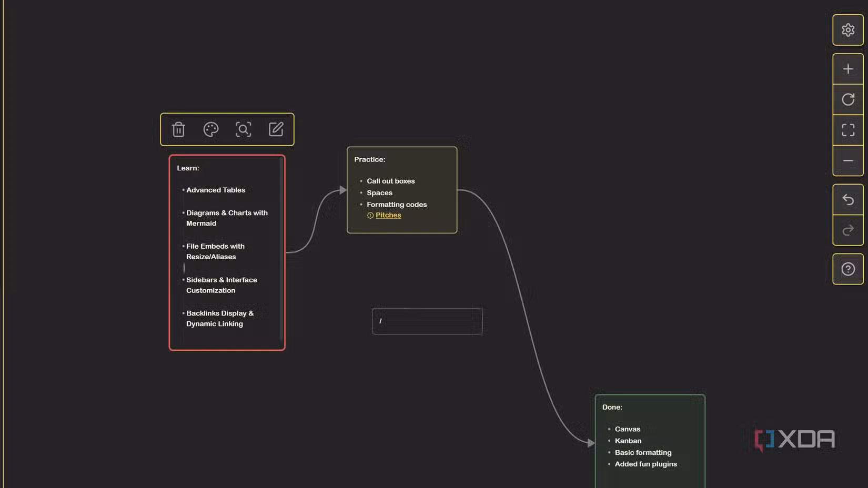868x488 pixels.
Task: Click the Advanced Tables list item
Action: pos(216,190)
